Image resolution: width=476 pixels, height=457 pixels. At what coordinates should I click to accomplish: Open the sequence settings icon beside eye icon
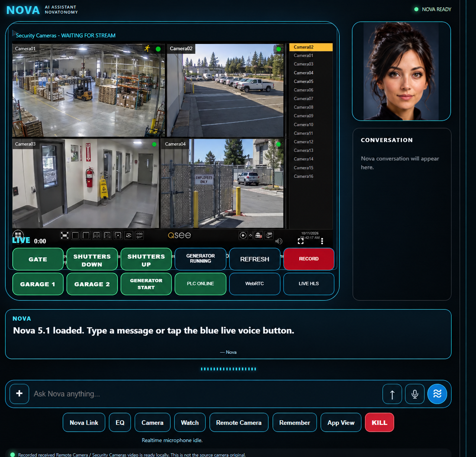pyautogui.click(x=139, y=235)
